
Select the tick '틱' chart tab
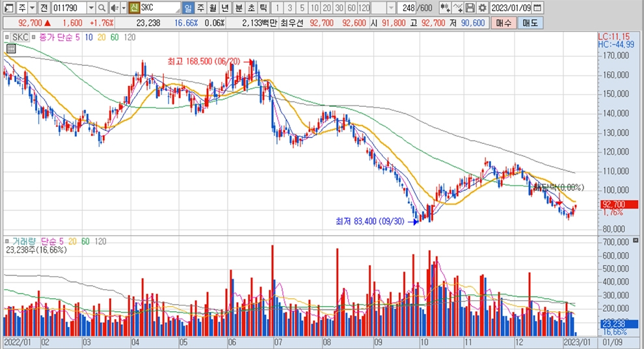(263, 7)
